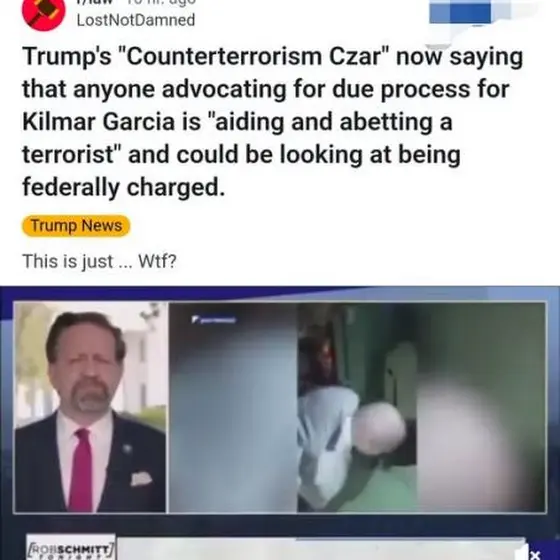560x560 pixels.
Task: Open the LostNotDamned user profile
Action: (x=136, y=20)
